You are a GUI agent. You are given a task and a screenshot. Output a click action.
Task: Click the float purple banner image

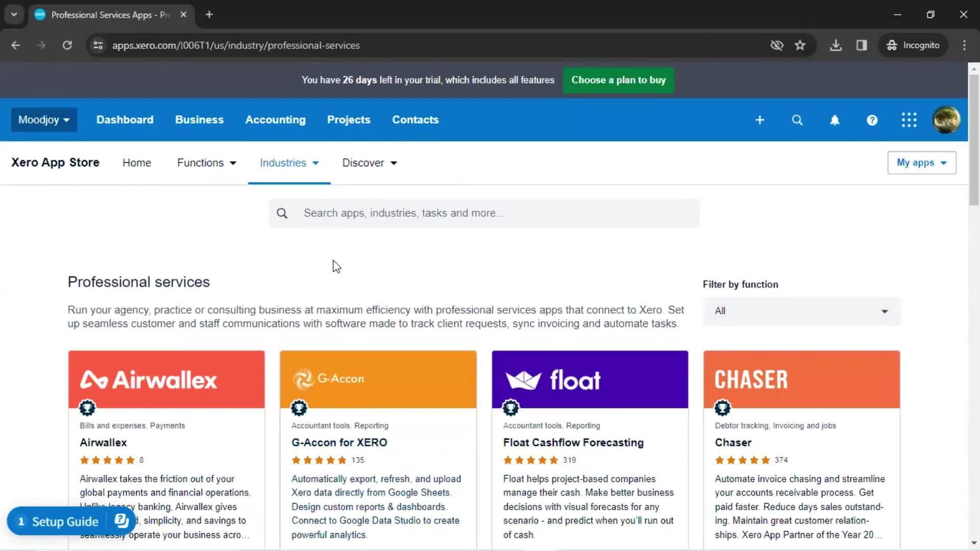[x=590, y=379]
